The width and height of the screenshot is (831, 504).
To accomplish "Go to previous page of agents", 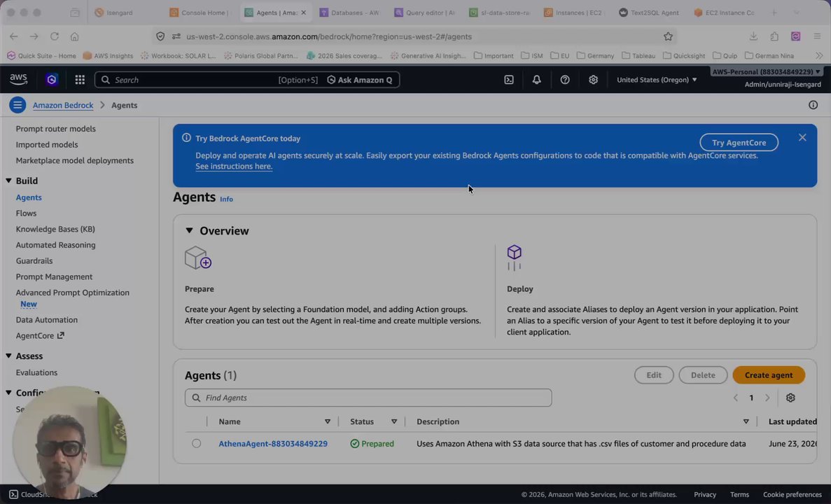I will [736, 398].
